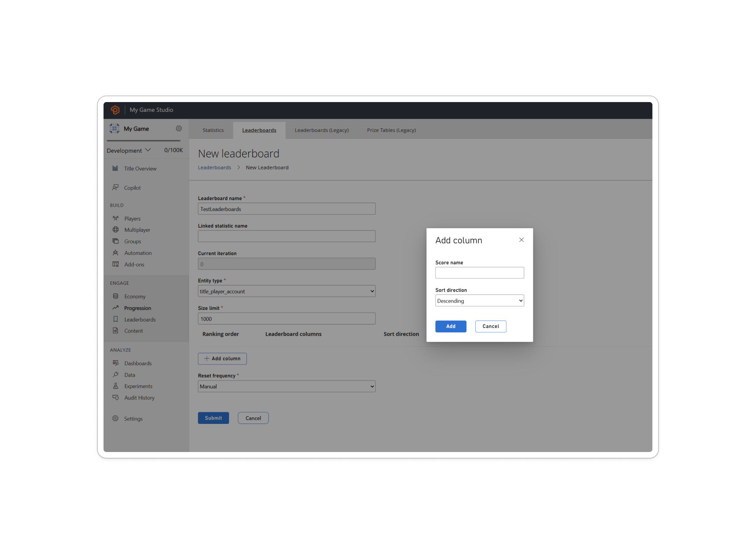Click the Title Overview icon
This screenshot has height=557, width=756.
115,168
